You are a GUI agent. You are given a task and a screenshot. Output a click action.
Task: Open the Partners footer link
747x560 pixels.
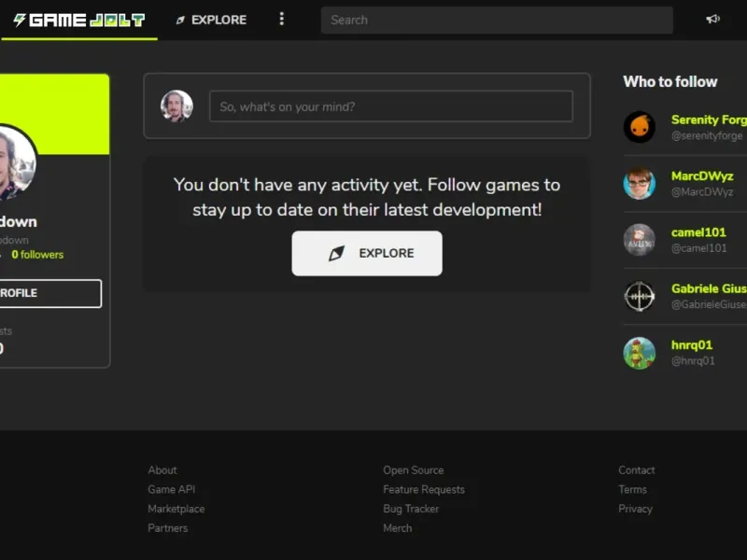pos(168,528)
